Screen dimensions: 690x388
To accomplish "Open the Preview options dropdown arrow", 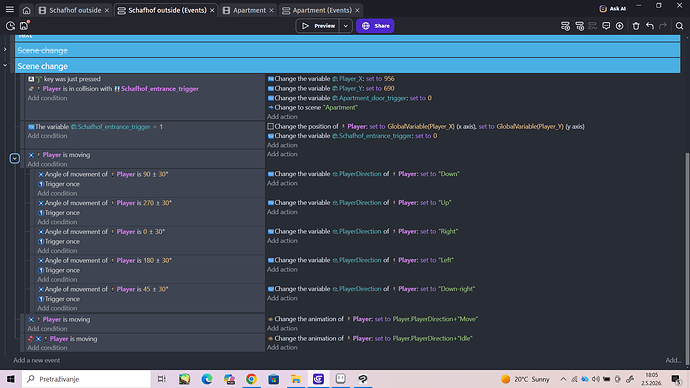I will pos(346,26).
